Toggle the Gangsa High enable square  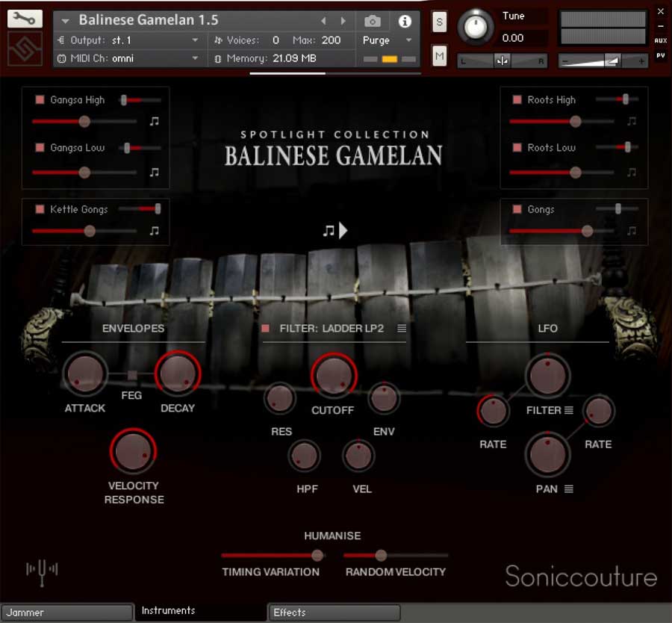(x=40, y=100)
